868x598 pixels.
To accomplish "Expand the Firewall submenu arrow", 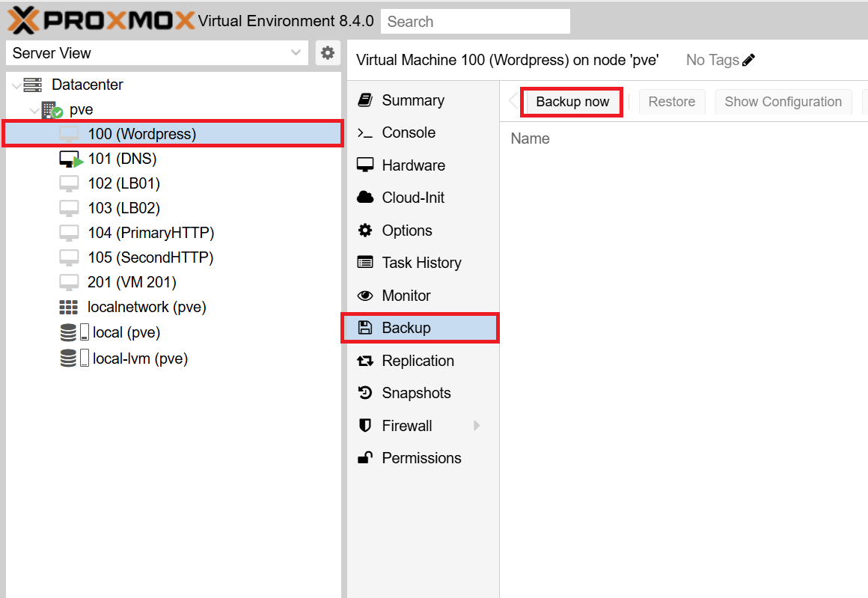I will pos(477,426).
